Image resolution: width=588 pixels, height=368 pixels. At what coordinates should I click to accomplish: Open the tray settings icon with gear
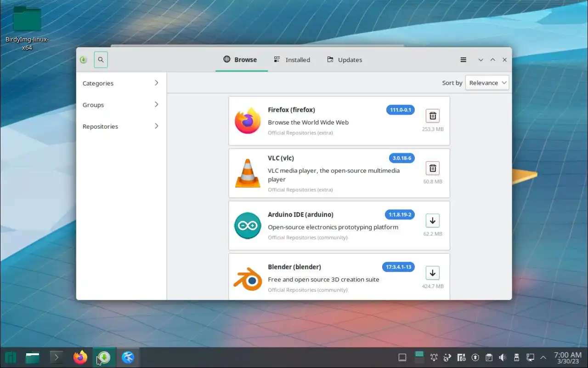462,357
